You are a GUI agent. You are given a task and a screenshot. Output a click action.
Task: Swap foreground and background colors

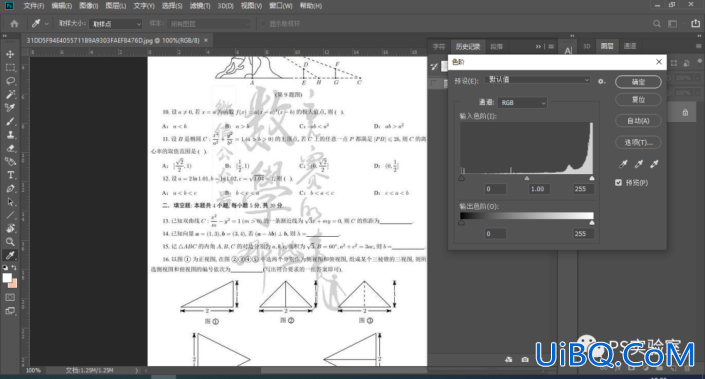pyautogui.click(x=14, y=268)
